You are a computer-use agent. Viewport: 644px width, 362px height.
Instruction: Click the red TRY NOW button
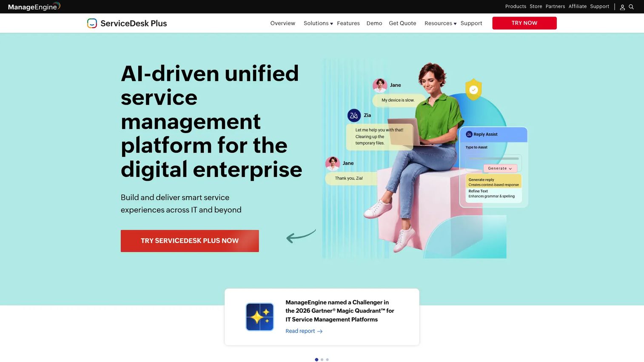point(524,23)
